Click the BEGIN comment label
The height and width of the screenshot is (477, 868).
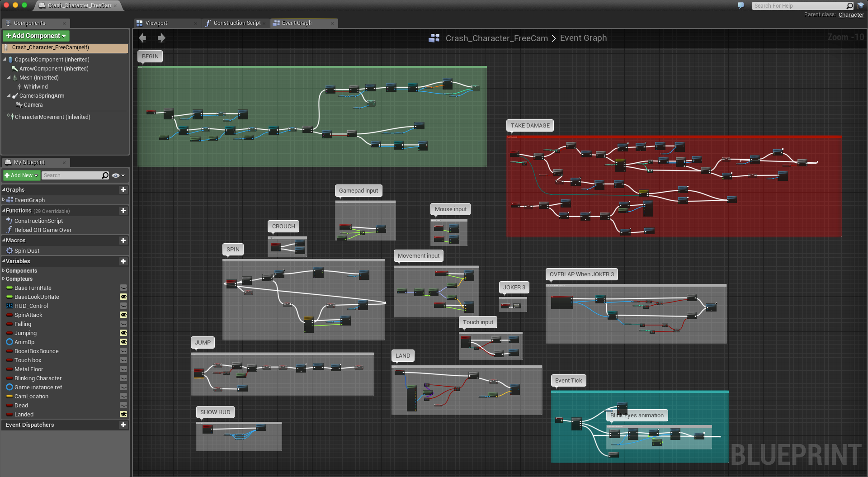point(150,57)
